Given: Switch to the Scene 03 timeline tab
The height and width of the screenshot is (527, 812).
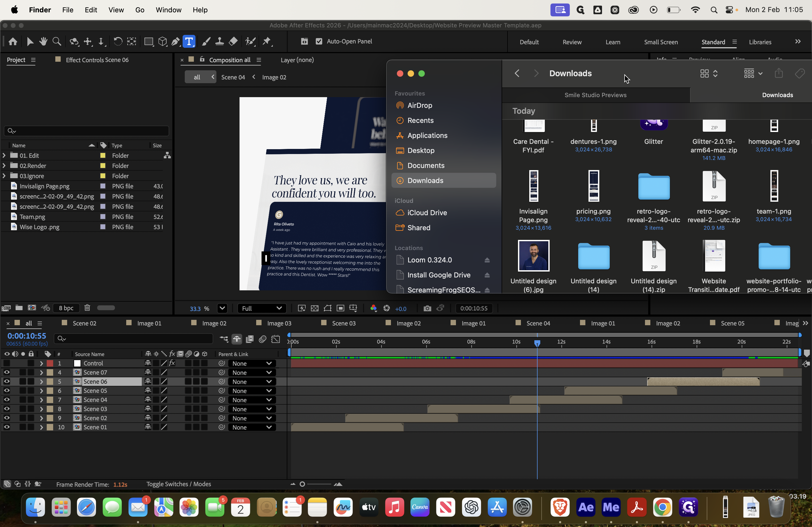Looking at the screenshot, I should tap(343, 323).
